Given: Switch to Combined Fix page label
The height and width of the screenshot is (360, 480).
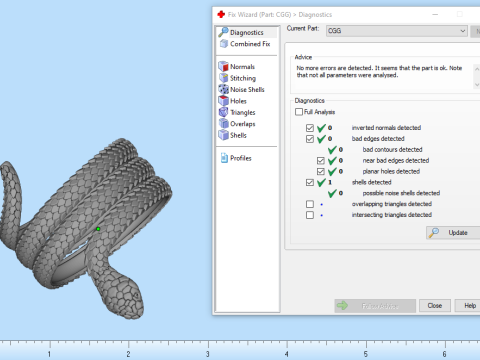Looking at the screenshot, I should pos(250,44).
